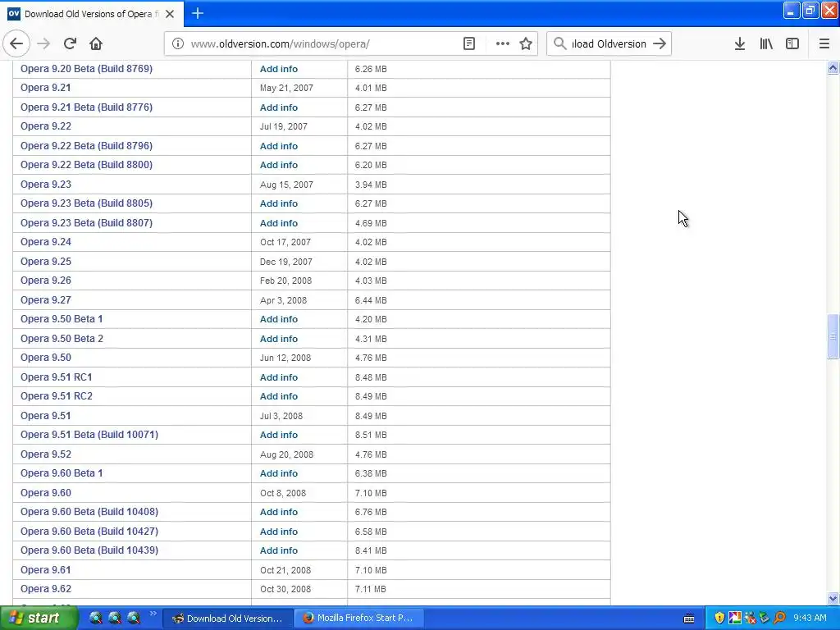This screenshot has width=840, height=630.
Task: Click the orange magnifier tray icon
Action: click(779, 619)
